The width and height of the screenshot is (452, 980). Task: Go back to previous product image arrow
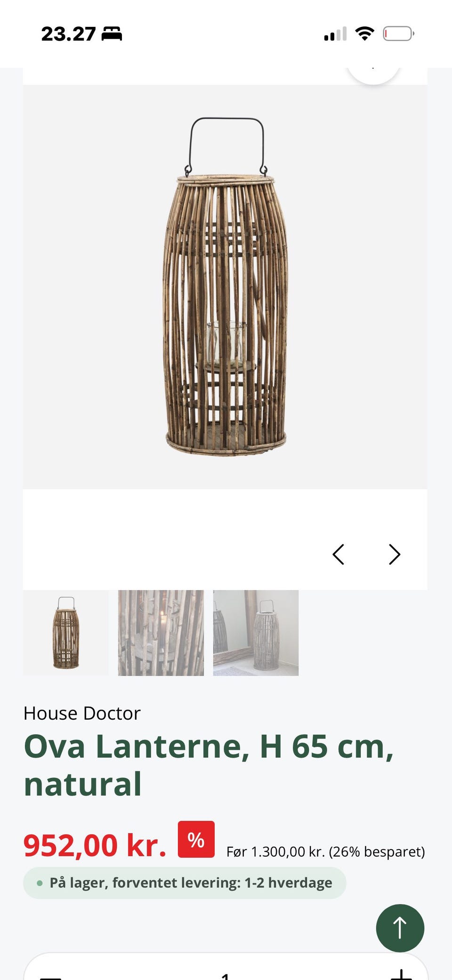click(x=339, y=554)
